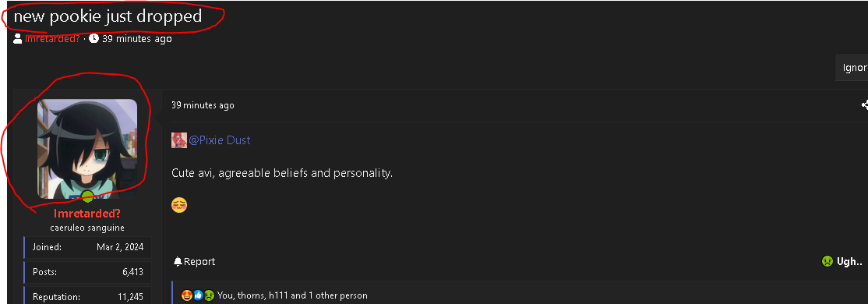Click the green online status dot
The image size is (868, 304).
pos(87,196)
